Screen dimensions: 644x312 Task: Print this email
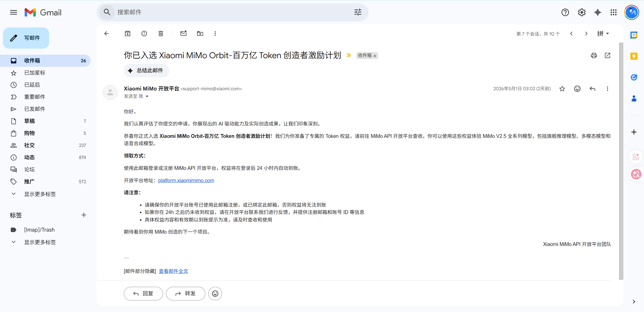(594, 55)
